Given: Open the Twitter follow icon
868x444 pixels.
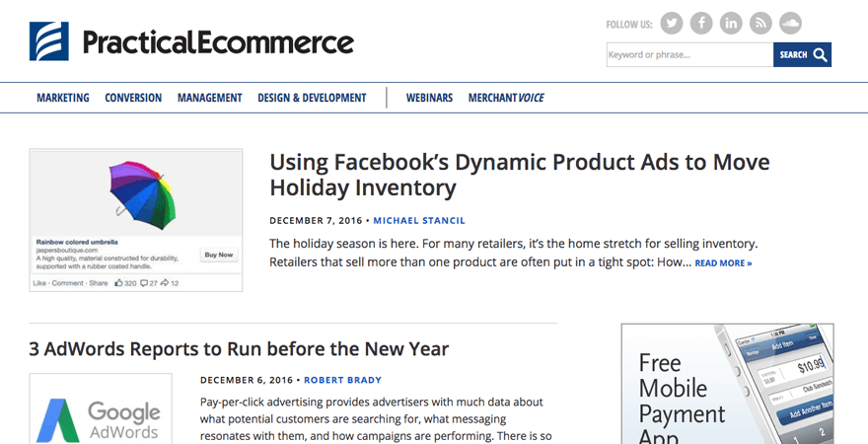Looking at the screenshot, I should tap(672, 23).
